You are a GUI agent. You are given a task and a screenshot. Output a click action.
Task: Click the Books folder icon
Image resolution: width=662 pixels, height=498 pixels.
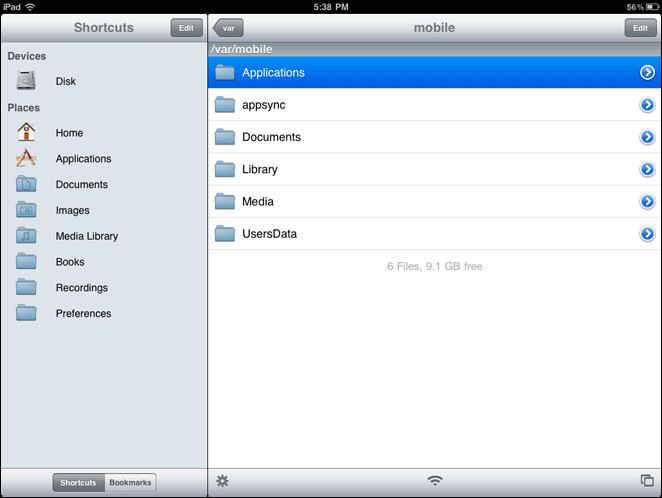[x=26, y=261]
